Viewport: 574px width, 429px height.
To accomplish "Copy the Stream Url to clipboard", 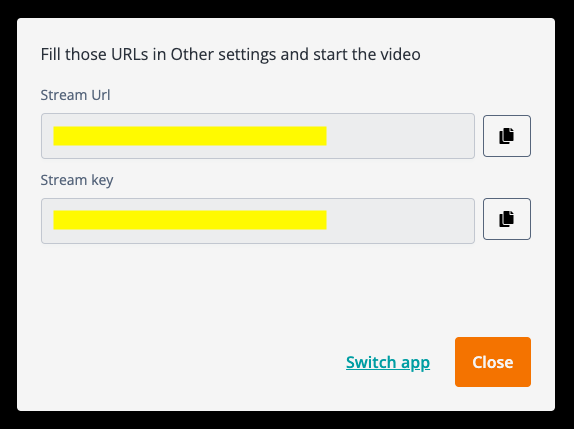I will [x=507, y=136].
